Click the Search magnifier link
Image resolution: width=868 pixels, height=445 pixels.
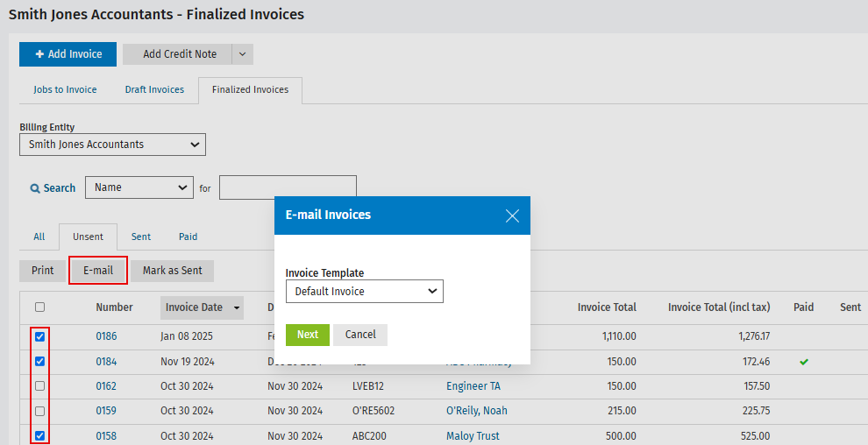point(53,188)
